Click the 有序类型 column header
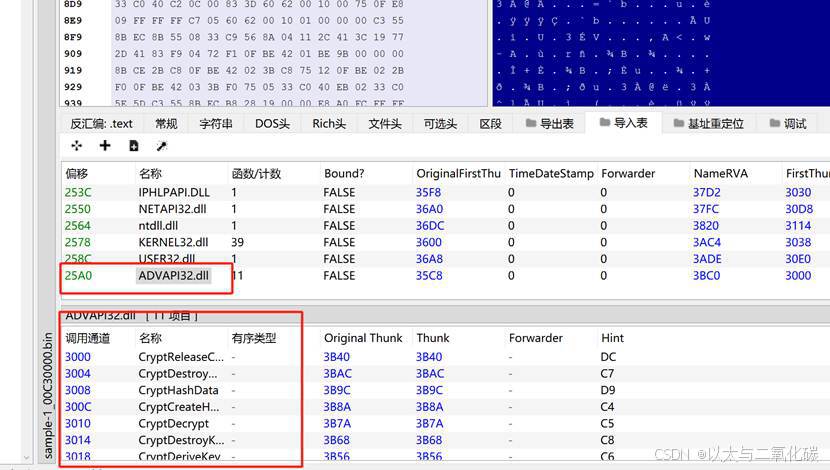Viewport: 830px width, 470px height. 254,338
